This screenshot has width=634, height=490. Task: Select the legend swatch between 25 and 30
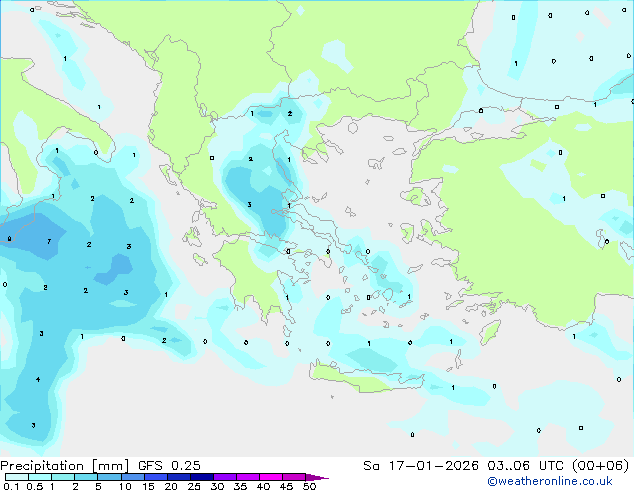tap(202, 477)
